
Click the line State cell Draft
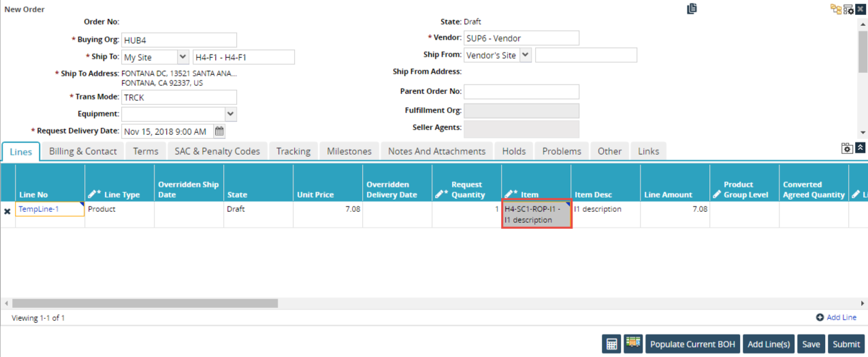coord(259,215)
